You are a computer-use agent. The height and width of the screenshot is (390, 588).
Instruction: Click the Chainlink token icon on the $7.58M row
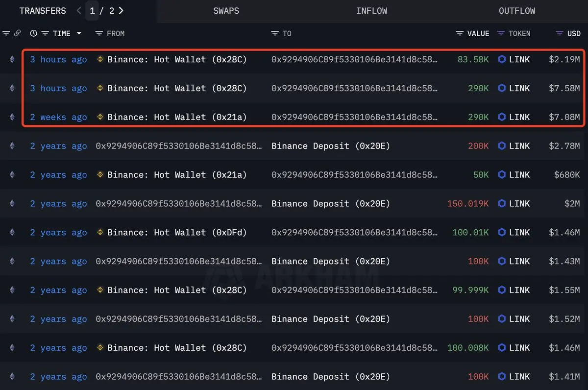[502, 88]
